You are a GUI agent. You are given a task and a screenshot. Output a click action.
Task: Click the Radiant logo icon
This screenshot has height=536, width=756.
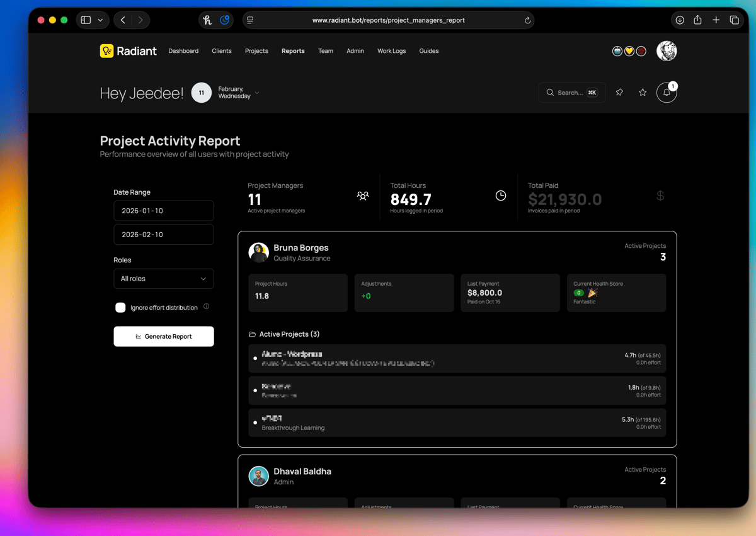coord(106,51)
